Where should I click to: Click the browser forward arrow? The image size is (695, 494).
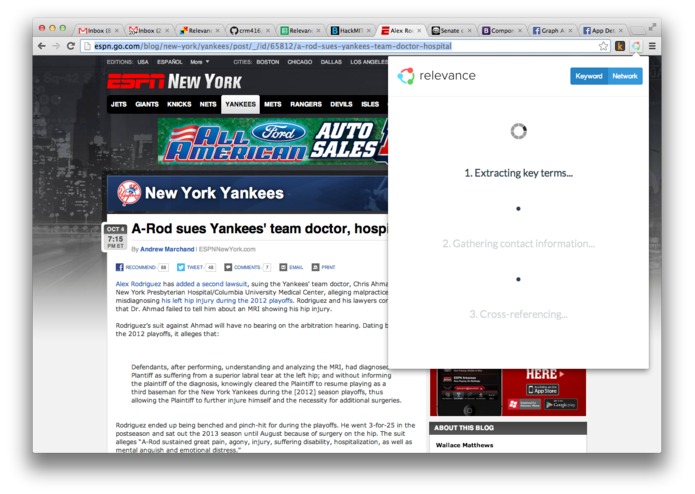pyautogui.click(x=56, y=46)
